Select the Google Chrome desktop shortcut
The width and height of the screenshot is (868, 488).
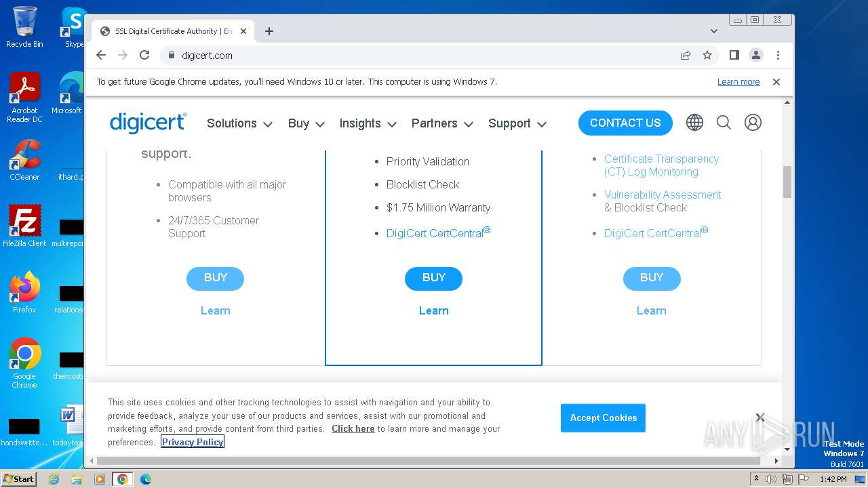(24, 363)
